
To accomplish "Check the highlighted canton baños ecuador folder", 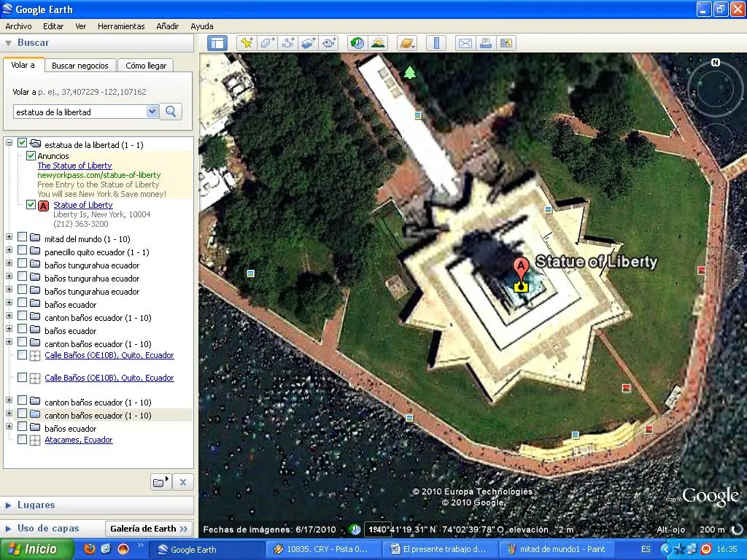I will point(22,413).
